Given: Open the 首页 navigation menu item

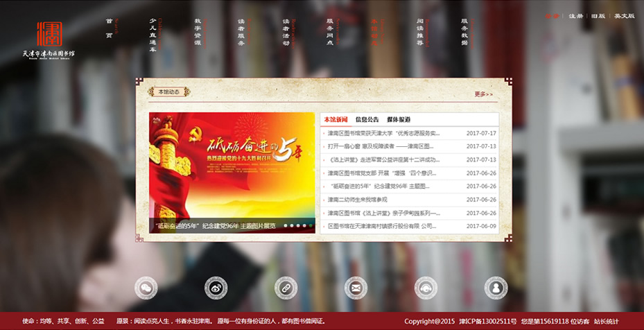Looking at the screenshot, I should pyautogui.click(x=109, y=29).
